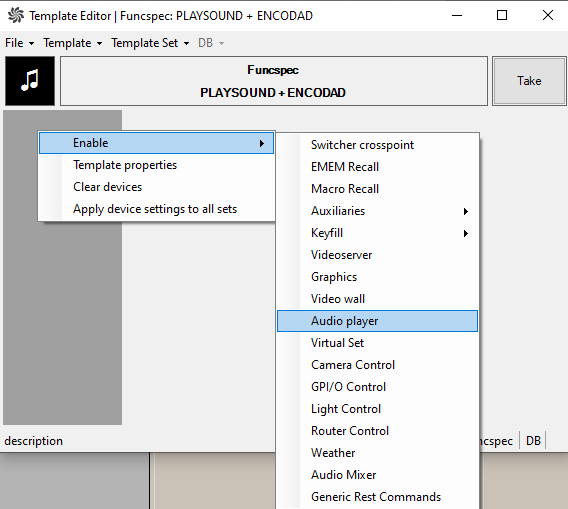
Task: Choose Apply device settings to all sets
Action: coord(156,209)
